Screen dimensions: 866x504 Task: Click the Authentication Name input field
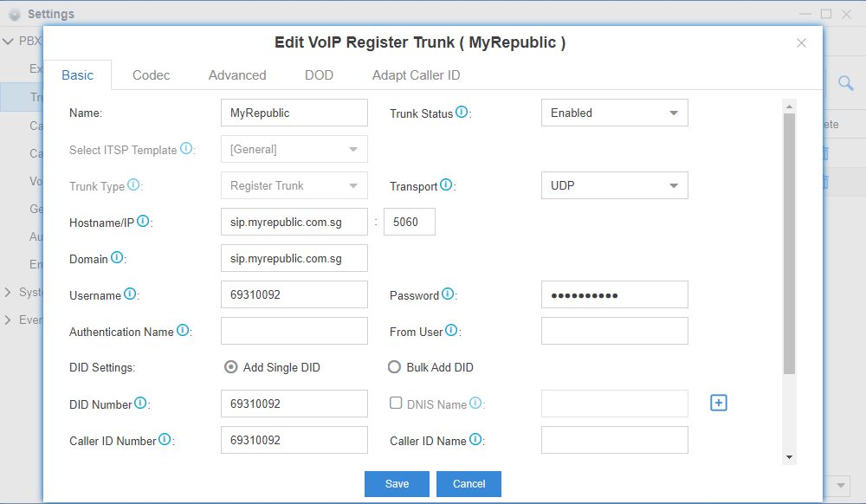(x=294, y=331)
